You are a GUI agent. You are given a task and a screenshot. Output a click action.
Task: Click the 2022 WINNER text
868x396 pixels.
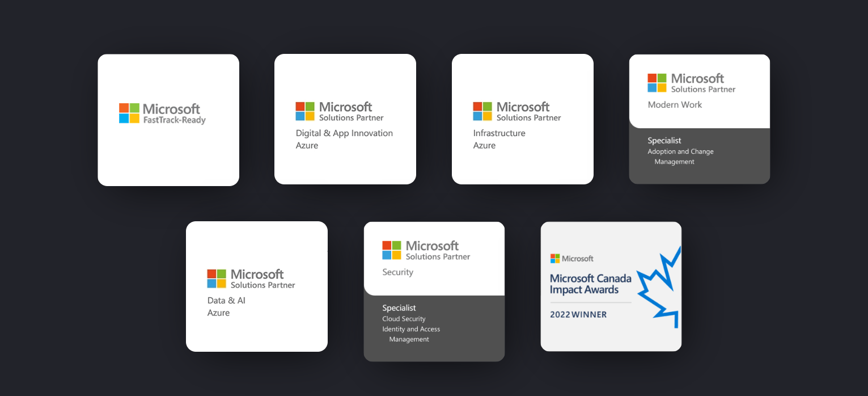click(578, 314)
